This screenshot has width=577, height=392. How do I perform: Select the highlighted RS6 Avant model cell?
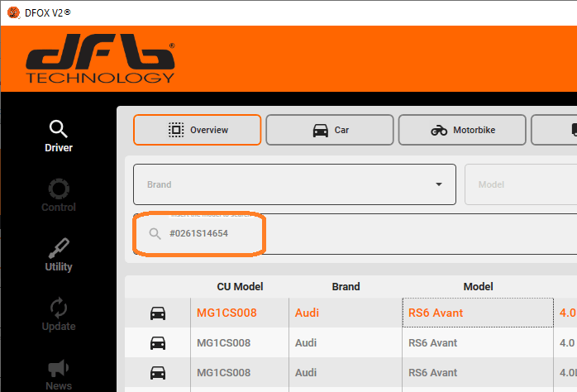click(477, 313)
